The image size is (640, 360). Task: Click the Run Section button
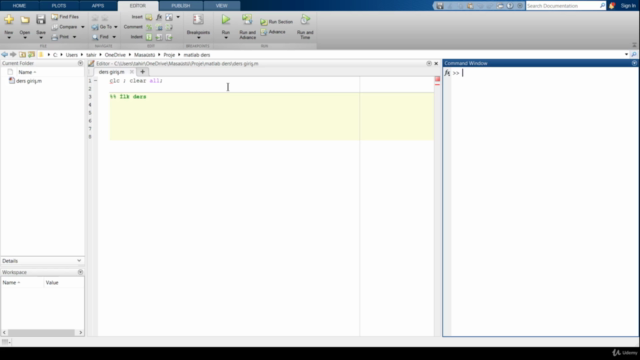click(277, 22)
